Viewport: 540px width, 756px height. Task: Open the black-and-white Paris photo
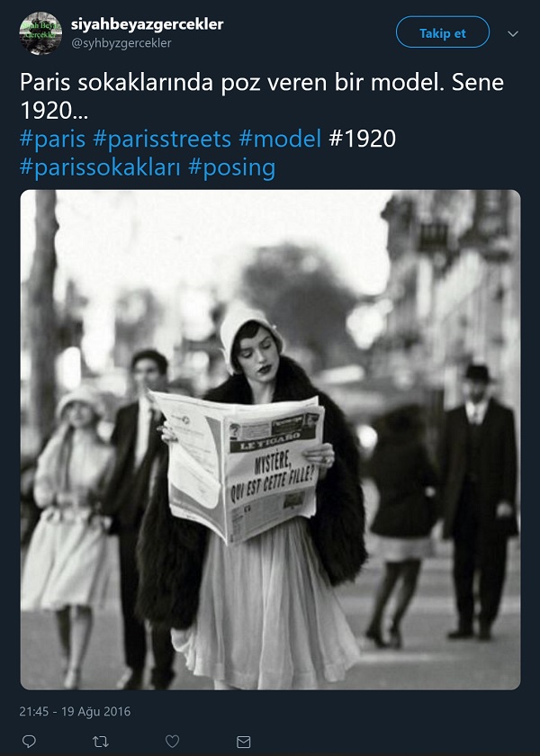coord(270,439)
